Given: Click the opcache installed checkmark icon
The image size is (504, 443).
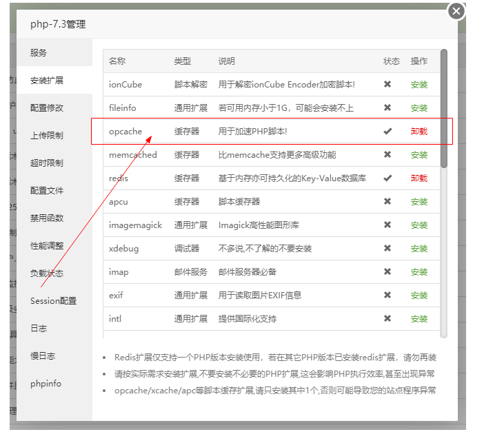Looking at the screenshot, I should 387,132.
